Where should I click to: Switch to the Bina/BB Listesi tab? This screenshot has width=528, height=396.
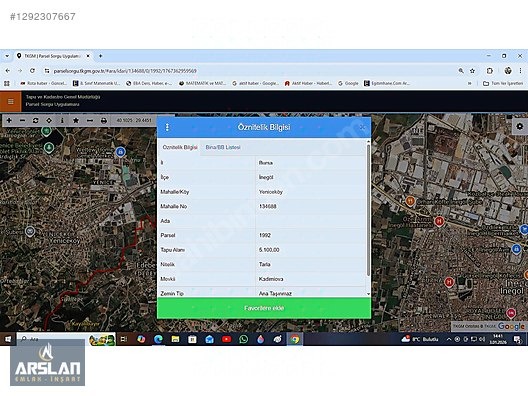pos(223,147)
